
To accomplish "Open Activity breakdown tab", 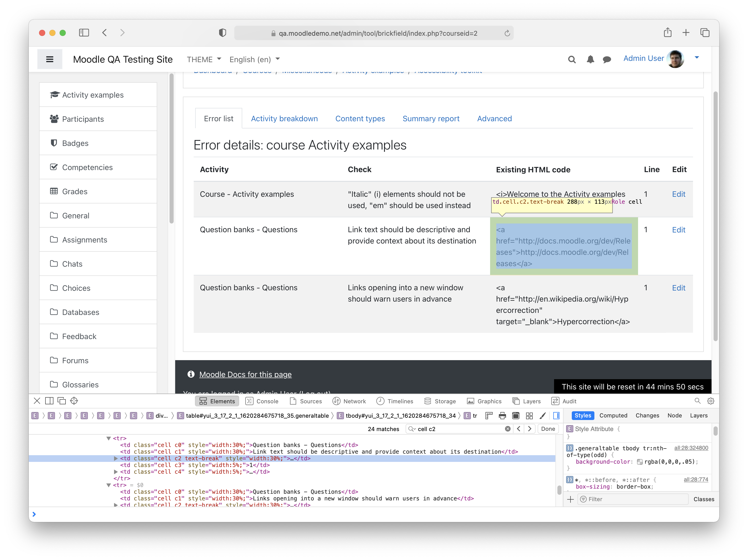I will pos(284,119).
